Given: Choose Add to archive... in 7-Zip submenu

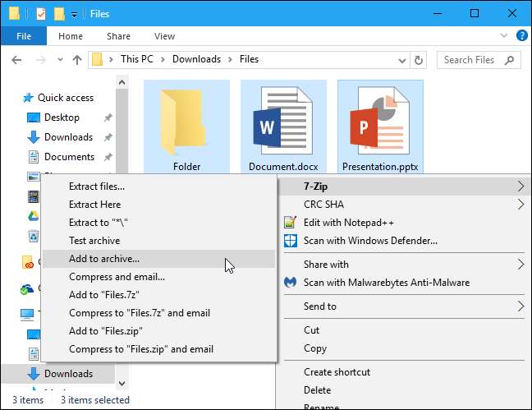Looking at the screenshot, I should coord(104,259).
